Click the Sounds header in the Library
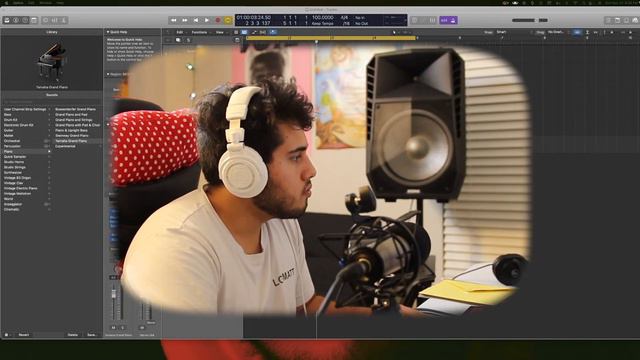 coord(52,95)
